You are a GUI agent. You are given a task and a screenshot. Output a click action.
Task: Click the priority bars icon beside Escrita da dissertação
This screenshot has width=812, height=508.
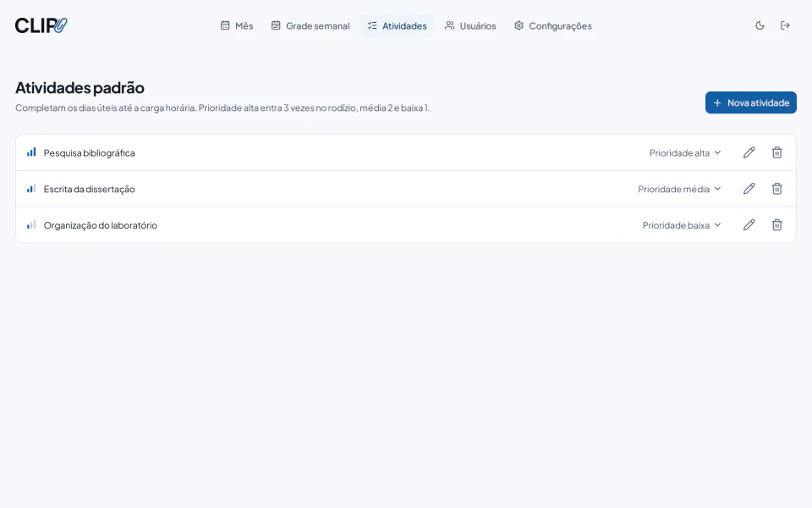click(x=31, y=188)
